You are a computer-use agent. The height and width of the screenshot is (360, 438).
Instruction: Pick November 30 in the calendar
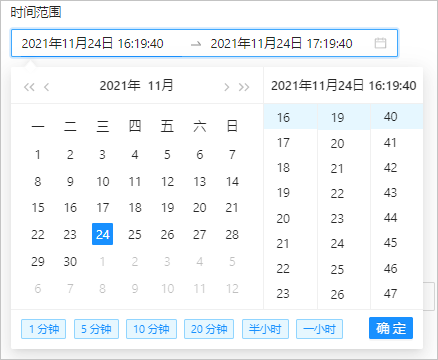(70, 261)
